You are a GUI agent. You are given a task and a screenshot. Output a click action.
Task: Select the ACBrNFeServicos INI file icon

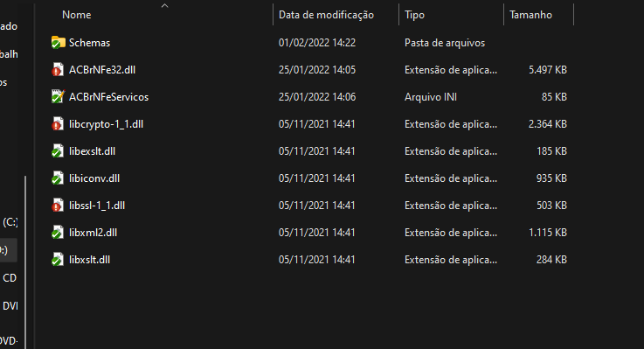click(x=58, y=96)
